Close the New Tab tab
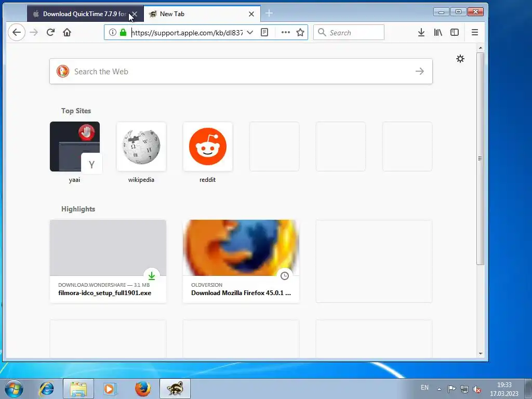 pos(251,14)
